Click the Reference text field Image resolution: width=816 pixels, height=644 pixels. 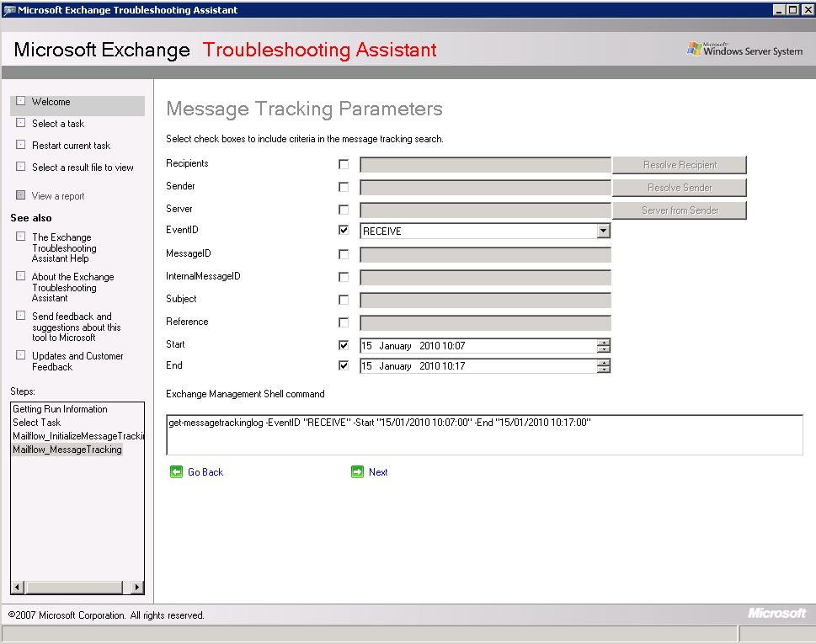(486, 323)
